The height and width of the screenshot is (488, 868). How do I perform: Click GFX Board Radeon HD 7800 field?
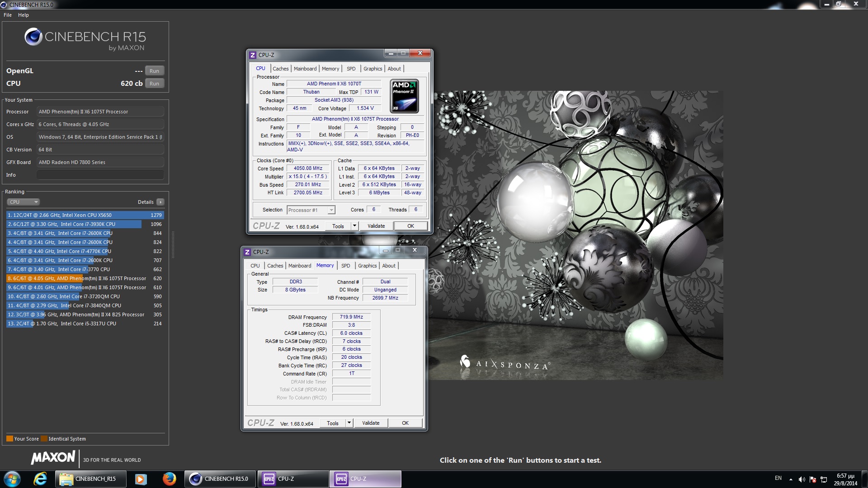(100, 162)
